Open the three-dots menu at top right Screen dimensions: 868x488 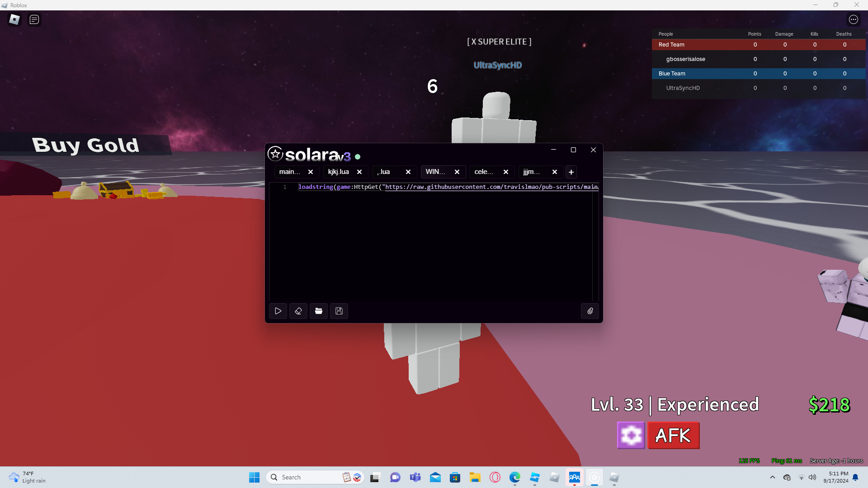853,19
